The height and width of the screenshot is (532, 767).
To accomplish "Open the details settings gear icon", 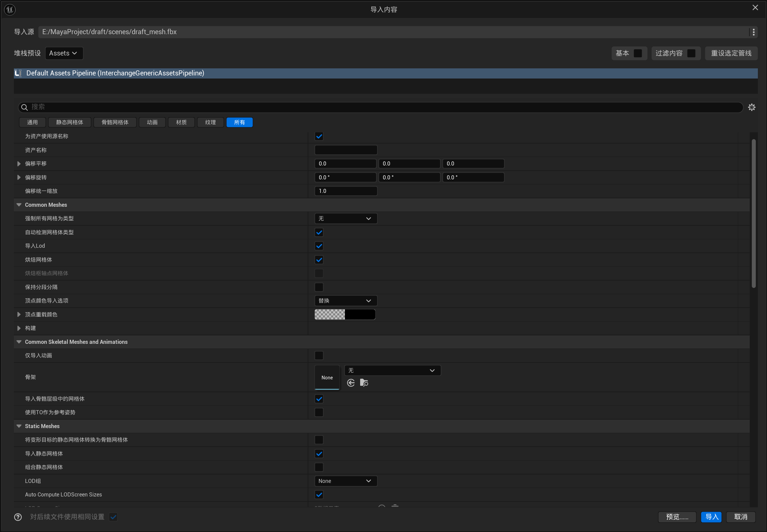I will tap(751, 107).
